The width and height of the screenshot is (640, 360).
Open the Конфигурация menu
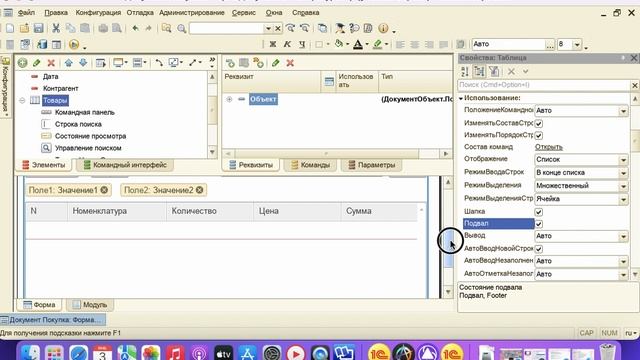click(x=98, y=13)
